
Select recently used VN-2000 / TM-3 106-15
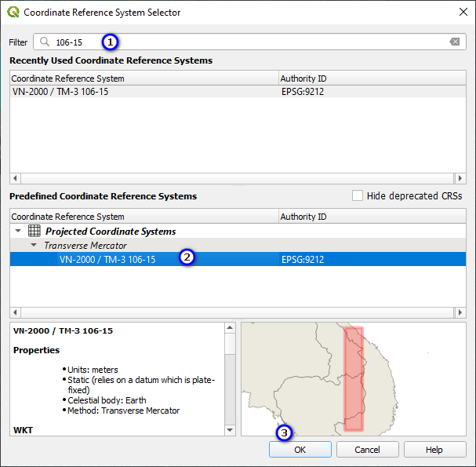click(x=60, y=92)
